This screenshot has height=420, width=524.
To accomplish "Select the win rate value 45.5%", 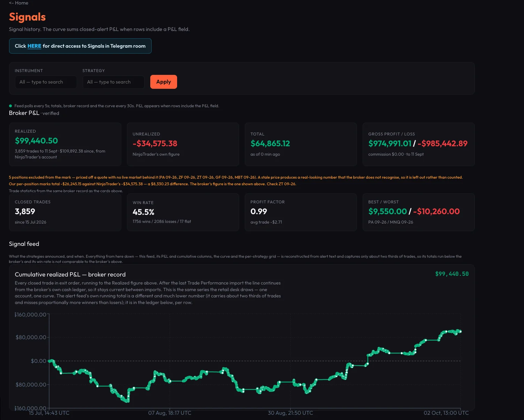I will point(143,212).
